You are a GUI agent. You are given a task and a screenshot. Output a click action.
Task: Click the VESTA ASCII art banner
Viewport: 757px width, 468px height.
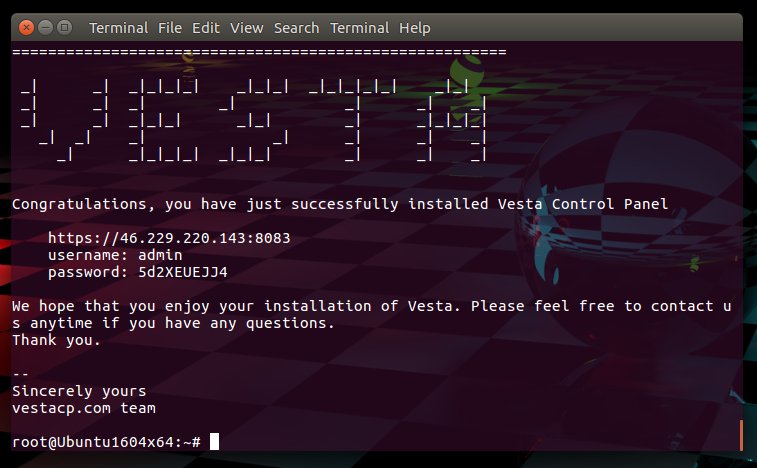(x=253, y=121)
